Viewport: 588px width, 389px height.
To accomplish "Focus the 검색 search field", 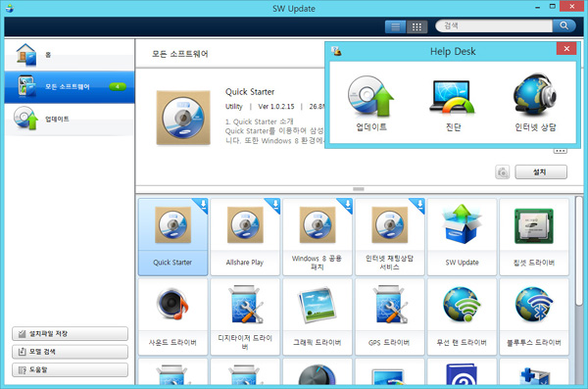I will [x=494, y=25].
